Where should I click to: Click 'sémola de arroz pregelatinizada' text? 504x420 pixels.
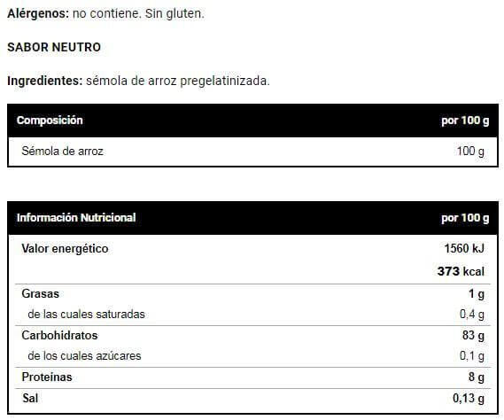[178, 81]
